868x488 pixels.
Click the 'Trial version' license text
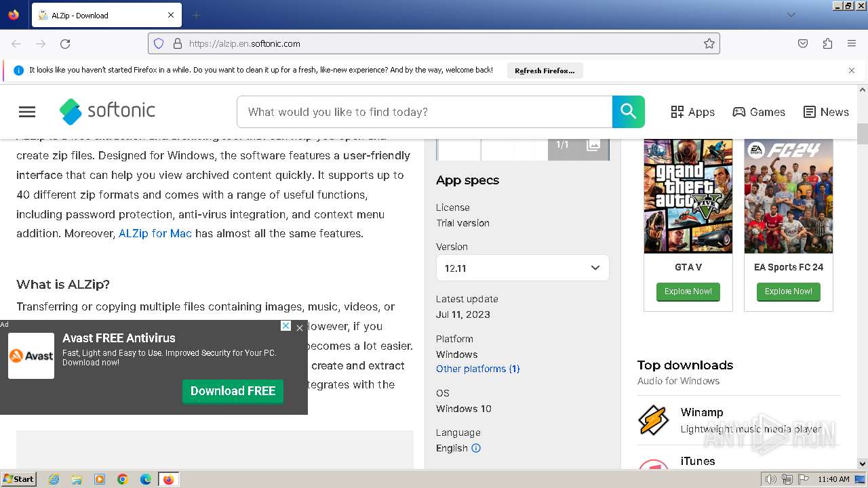(462, 223)
